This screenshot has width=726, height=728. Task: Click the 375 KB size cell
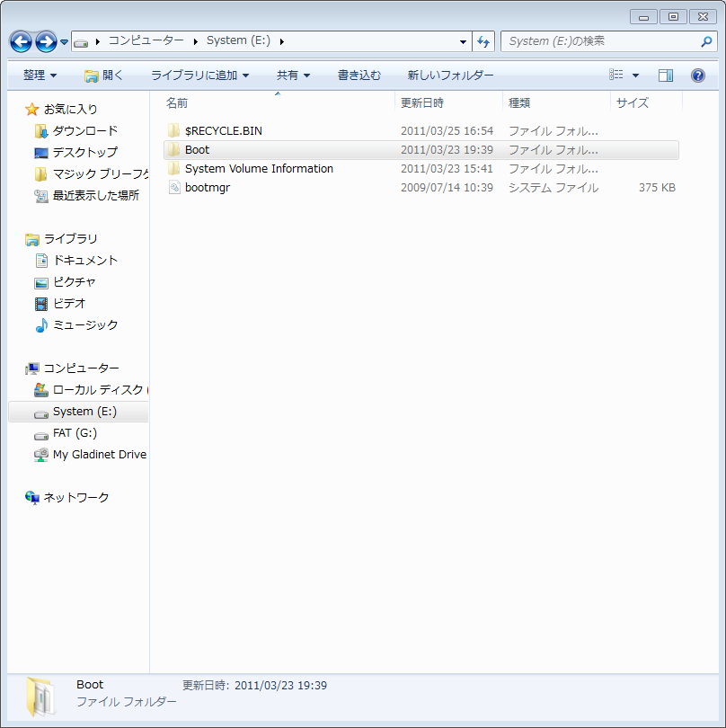657,188
